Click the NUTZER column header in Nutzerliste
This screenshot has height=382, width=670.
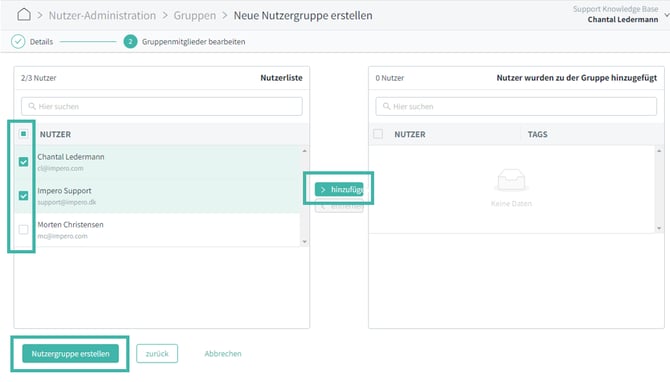point(56,134)
